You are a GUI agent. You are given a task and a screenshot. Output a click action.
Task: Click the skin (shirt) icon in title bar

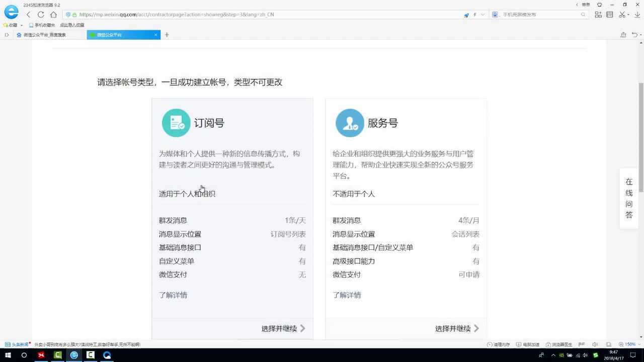[599, 5]
